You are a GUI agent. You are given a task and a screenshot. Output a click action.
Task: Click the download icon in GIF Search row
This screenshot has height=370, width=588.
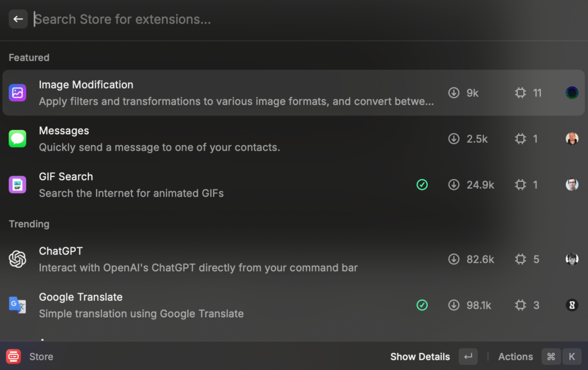[x=454, y=185]
